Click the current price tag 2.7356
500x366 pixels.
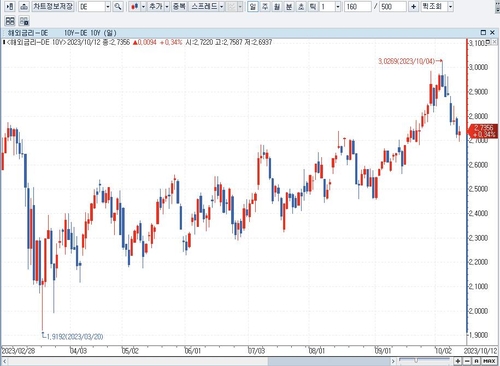tap(483, 131)
